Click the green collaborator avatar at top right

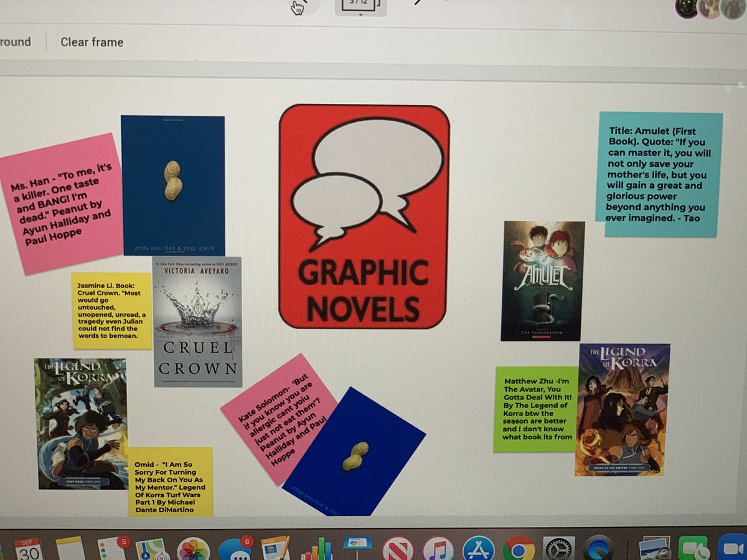tap(687, 9)
